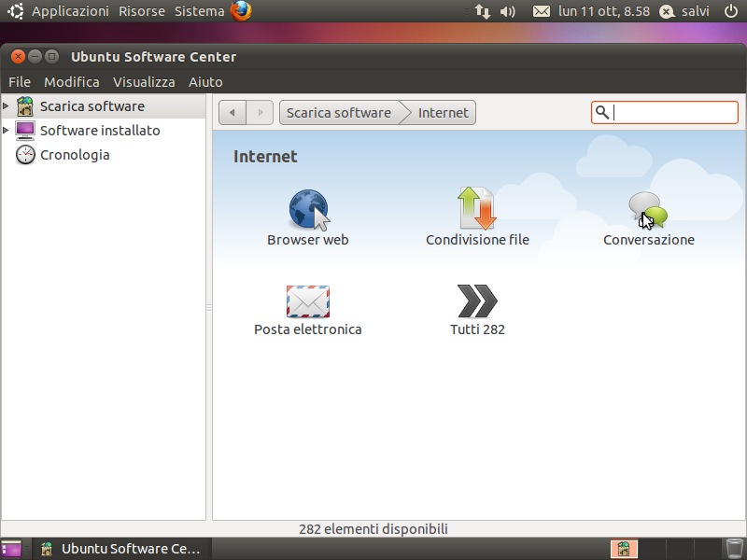Open the Browser web category globe icon
This screenshot has width=747, height=560.
tap(309, 209)
